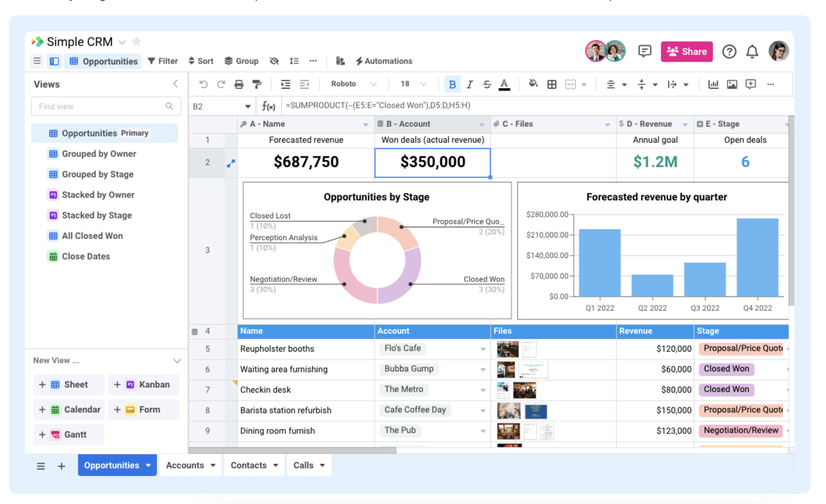This screenshot has height=504, width=826.
Task: Click the Filter icon in the toolbar
Action: tap(162, 61)
